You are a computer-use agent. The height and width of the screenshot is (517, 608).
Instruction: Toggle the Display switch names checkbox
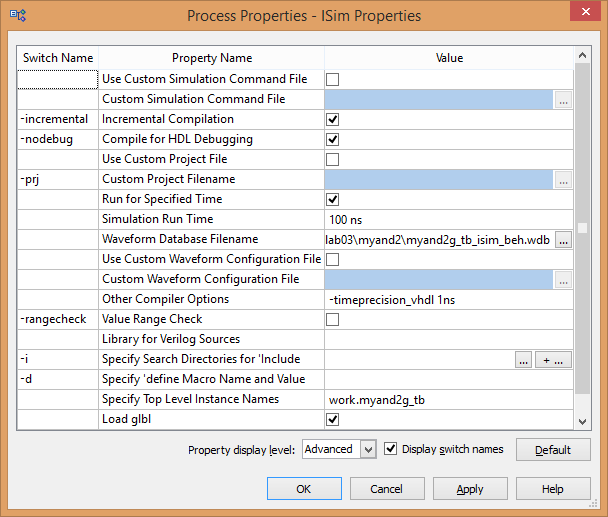click(x=390, y=449)
